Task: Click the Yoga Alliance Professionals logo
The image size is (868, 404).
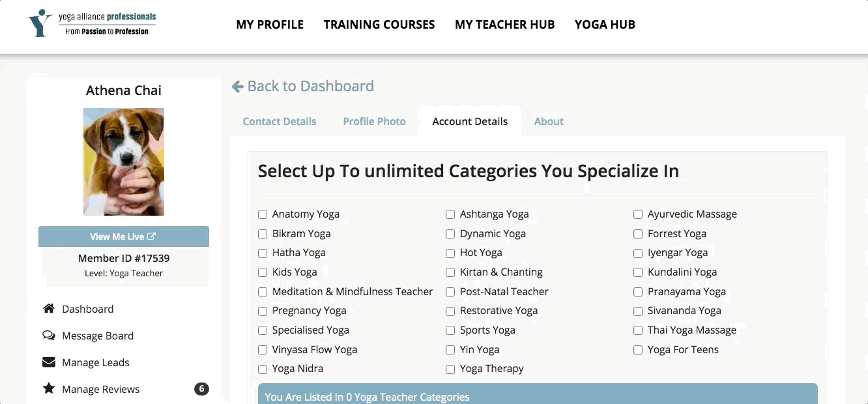Action: pyautogui.click(x=93, y=23)
